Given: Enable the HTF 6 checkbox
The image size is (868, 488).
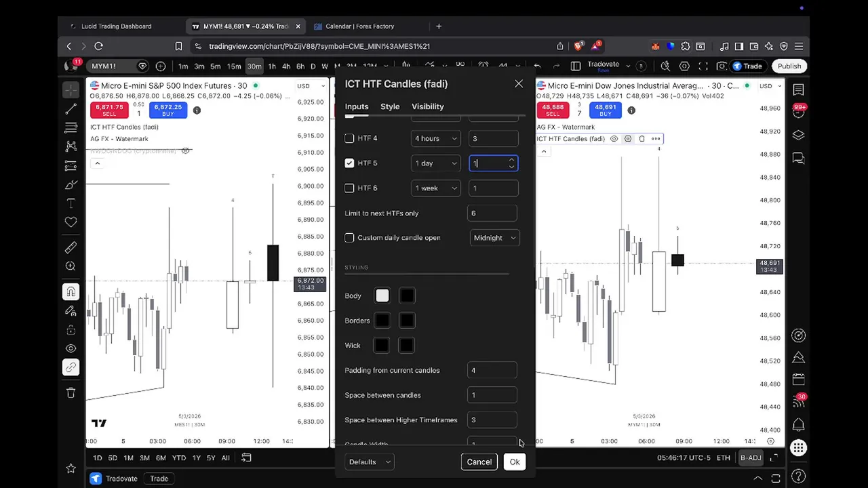Looking at the screenshot, I should 349,188.
